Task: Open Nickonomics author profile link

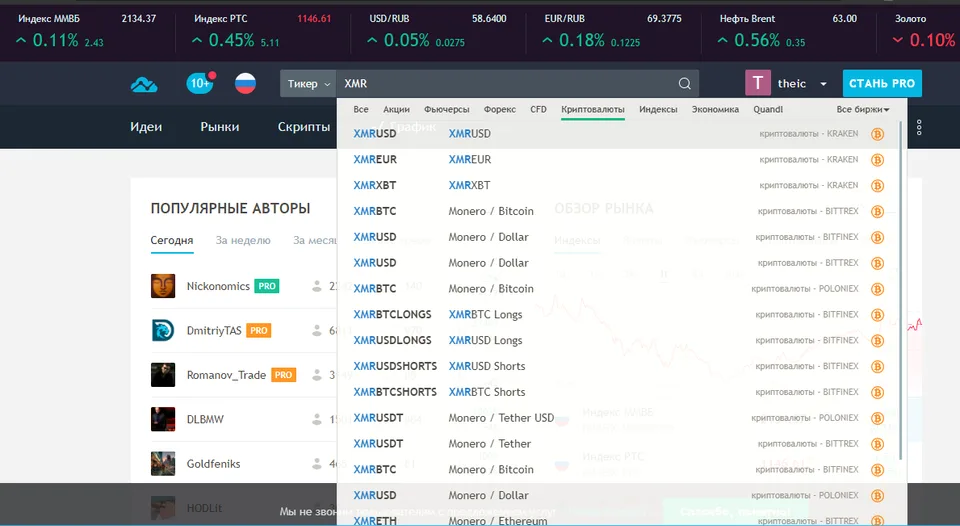Action: (x=218, y=286)
